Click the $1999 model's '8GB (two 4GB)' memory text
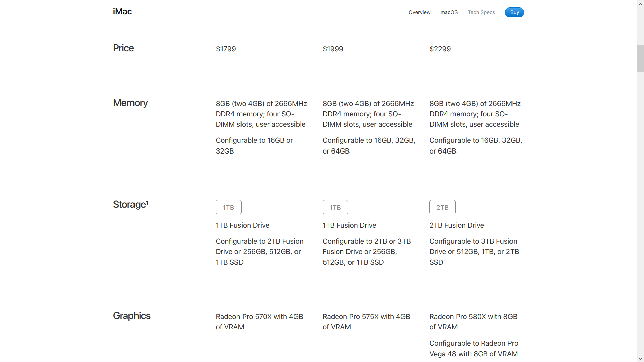This screenshot has width=644, height=362. 368,114
